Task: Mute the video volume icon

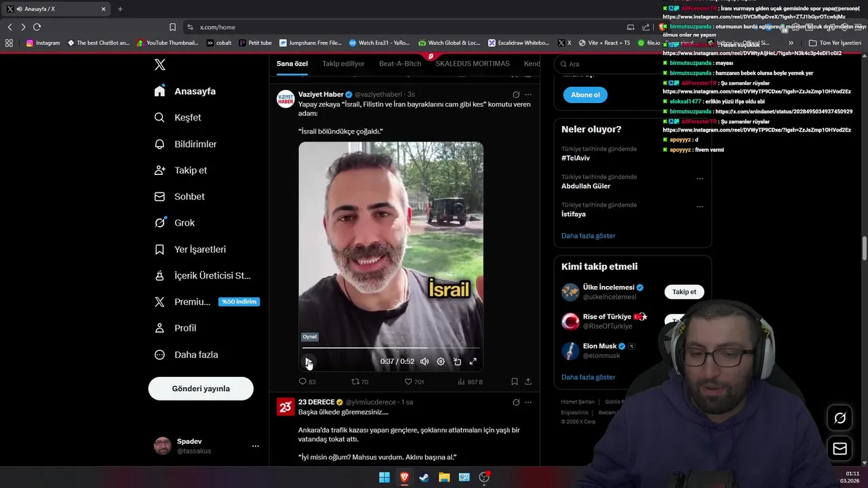Action: pyautogui.click(x=425, y=362)
